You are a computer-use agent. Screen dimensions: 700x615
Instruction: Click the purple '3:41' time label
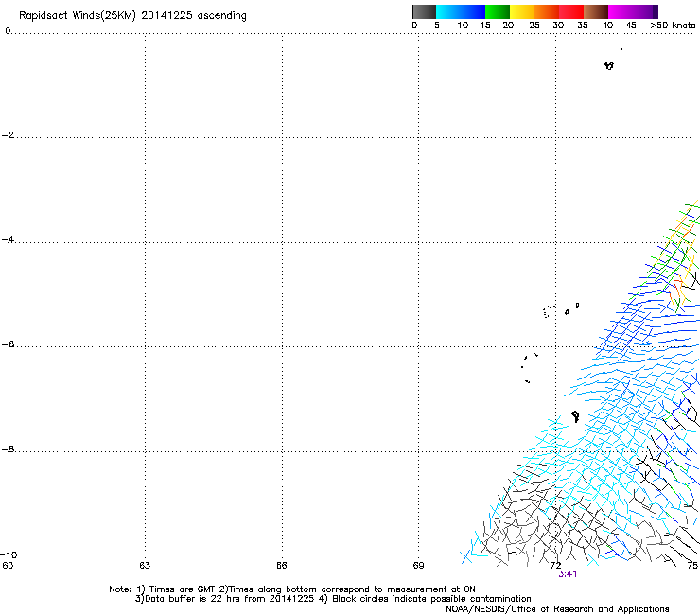pos(568,574)
